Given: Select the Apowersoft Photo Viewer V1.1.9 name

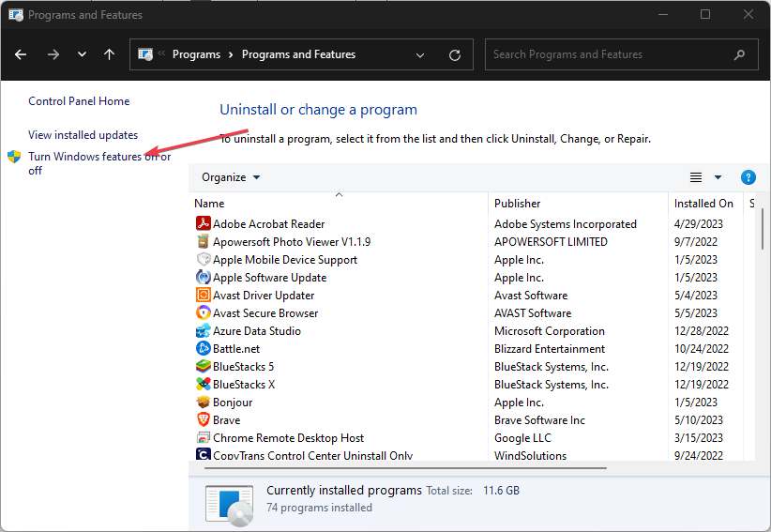Looking at the screenshot, I should (x=292, y=241).
